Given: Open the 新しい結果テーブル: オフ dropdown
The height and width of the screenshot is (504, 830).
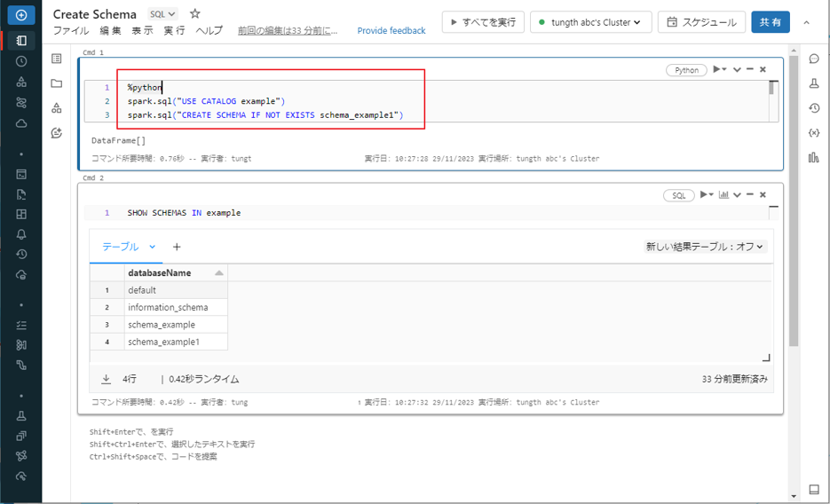Looking at the screenshot, I should 705,247.
